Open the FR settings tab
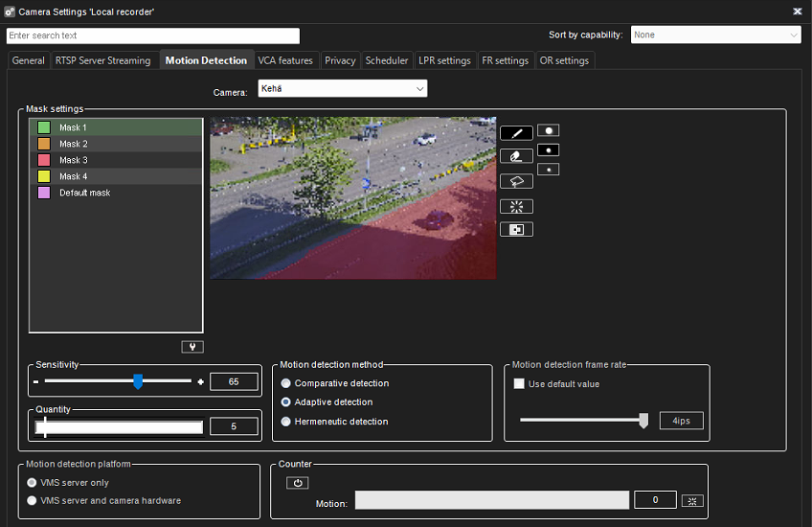The image size is (812, 527). pos(506,60)
